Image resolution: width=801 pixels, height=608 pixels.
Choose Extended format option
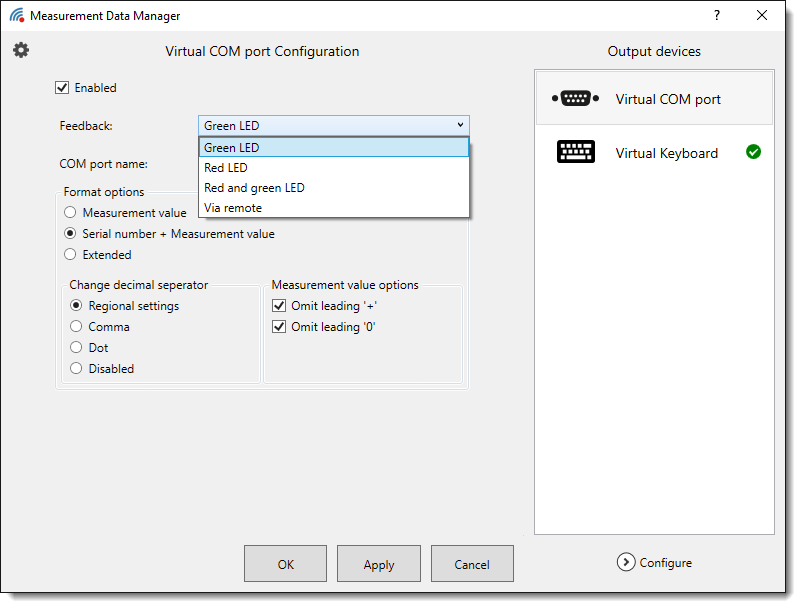point(70,255)
